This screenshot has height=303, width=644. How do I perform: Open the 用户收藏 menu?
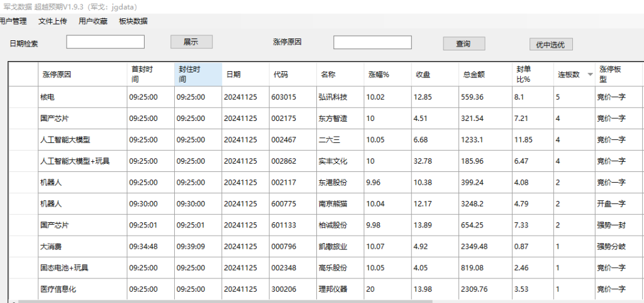(x=93, y=22)
